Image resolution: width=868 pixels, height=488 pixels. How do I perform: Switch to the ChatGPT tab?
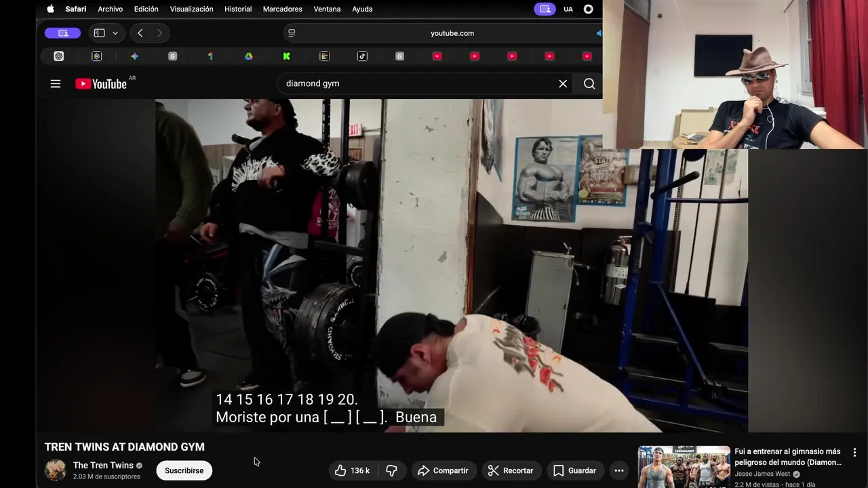pyautogui.click(x=59, y=56)
